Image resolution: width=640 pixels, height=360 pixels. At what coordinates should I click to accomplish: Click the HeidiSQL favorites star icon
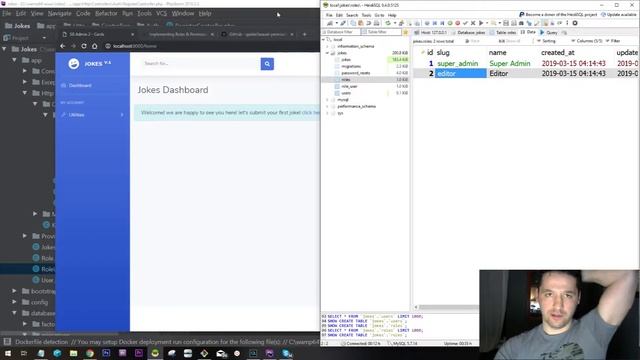(405, 32)
